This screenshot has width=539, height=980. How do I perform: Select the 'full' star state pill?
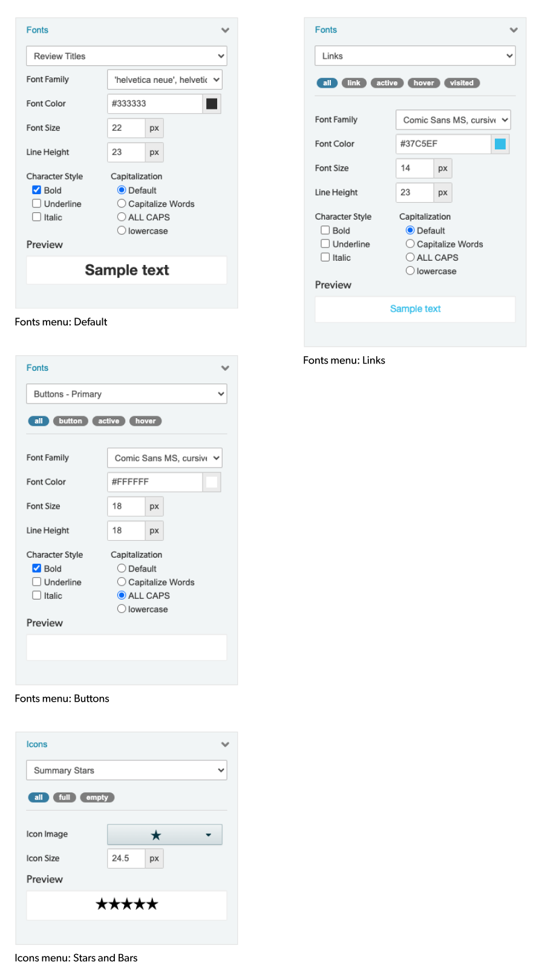(x=65, y=797)
